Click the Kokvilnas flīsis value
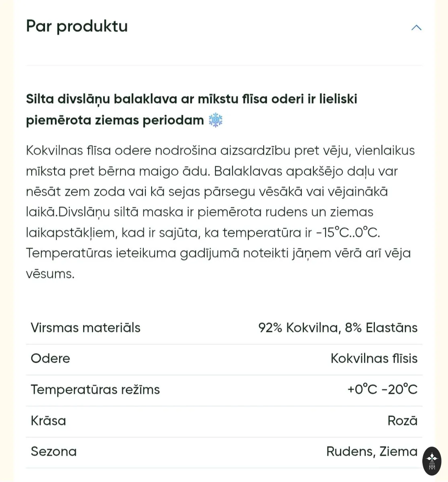Viewport: 448px width, 482px height. pos(374,358)
